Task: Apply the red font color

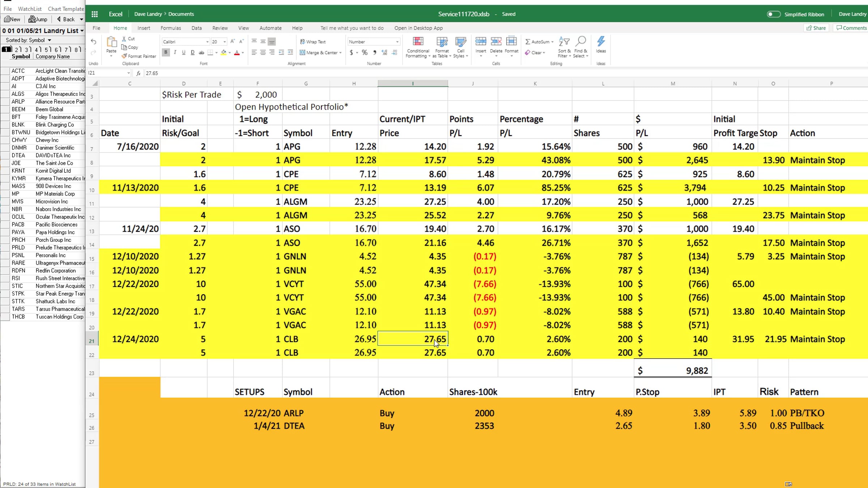Action: coord(237,52)
